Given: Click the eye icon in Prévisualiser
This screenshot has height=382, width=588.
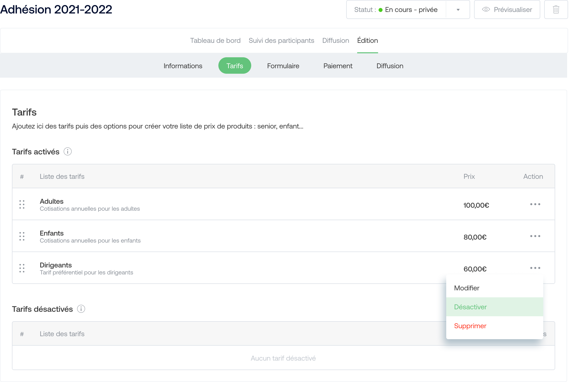Looking at the screenshot, I should pyautogui.click(x=486, y=9).
